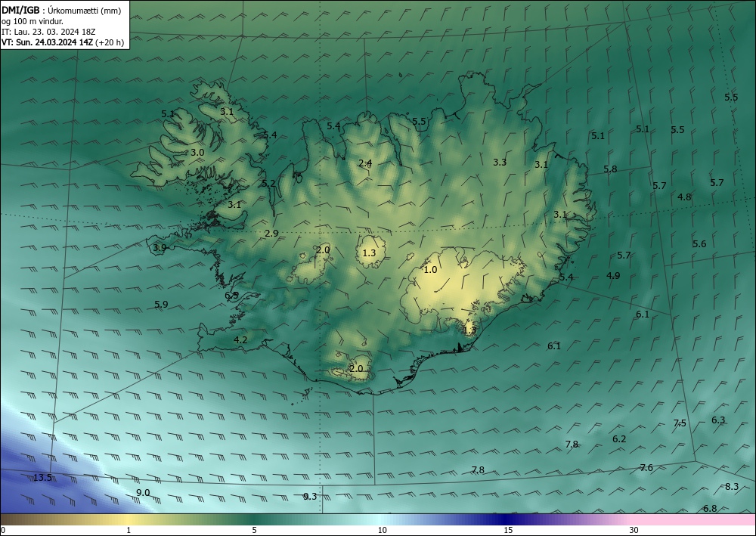Click the 'DMI/IGB : Úrkomumætti (mm)' title text

pyautogui.click(x=61, y=10)
